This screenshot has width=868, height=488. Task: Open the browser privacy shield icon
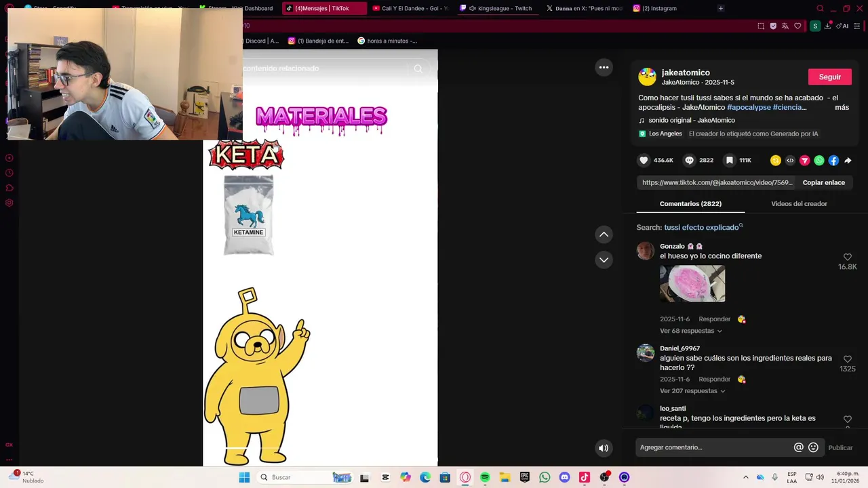click(773, 26)
